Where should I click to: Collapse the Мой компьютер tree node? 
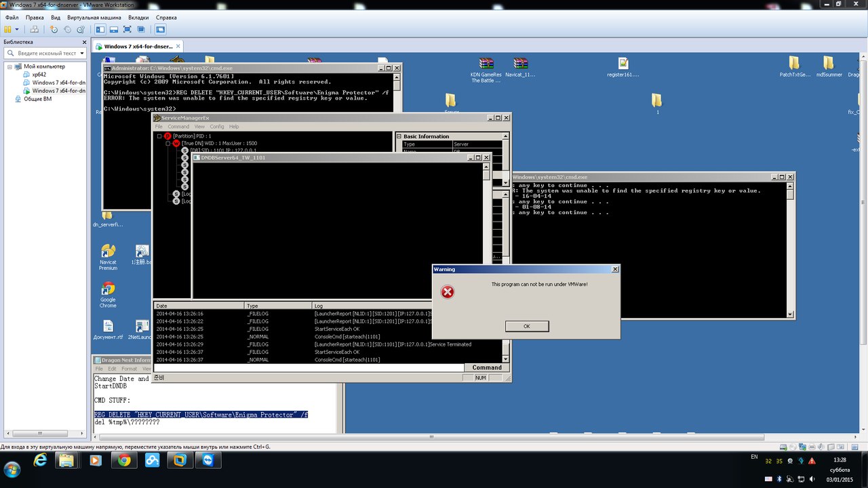tap(9, 66)
